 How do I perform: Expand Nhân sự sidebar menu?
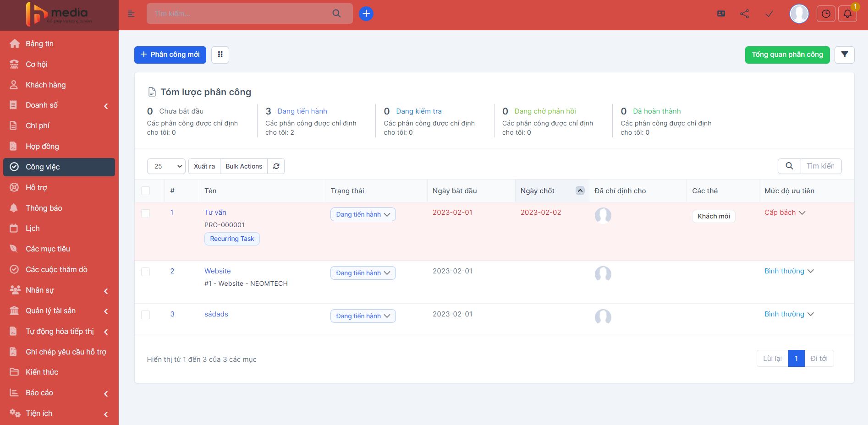pyautogui.click(x=59, y=290)
